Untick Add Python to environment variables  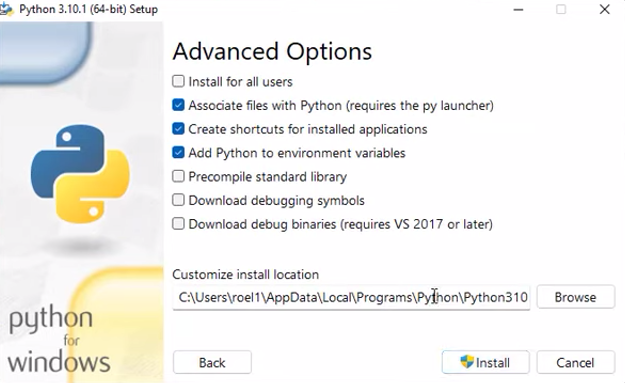pos(178,153)
